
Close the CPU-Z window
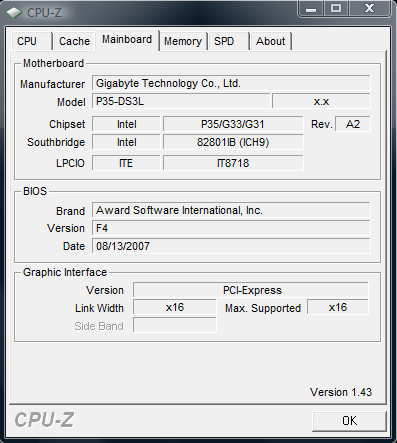(x=369, y=8)
